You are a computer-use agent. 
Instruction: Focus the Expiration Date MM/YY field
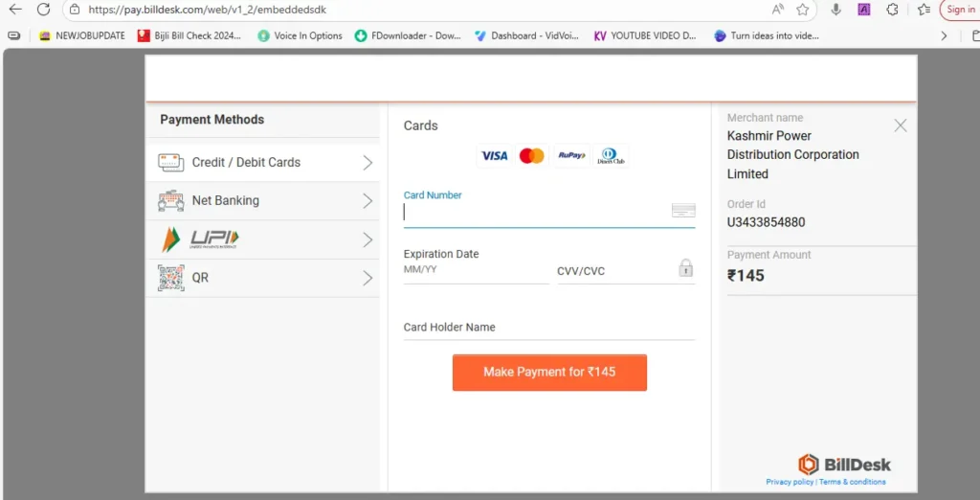coord(476,271)
